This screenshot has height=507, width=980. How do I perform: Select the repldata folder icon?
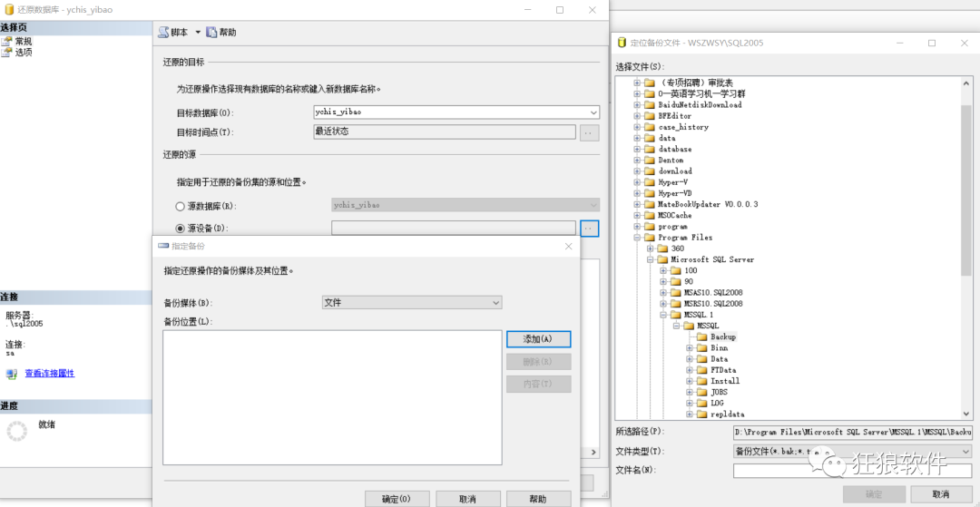point(701,414)
